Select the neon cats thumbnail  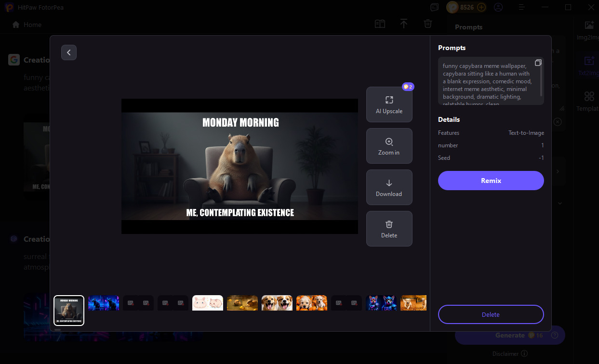[x=104, y=303]
